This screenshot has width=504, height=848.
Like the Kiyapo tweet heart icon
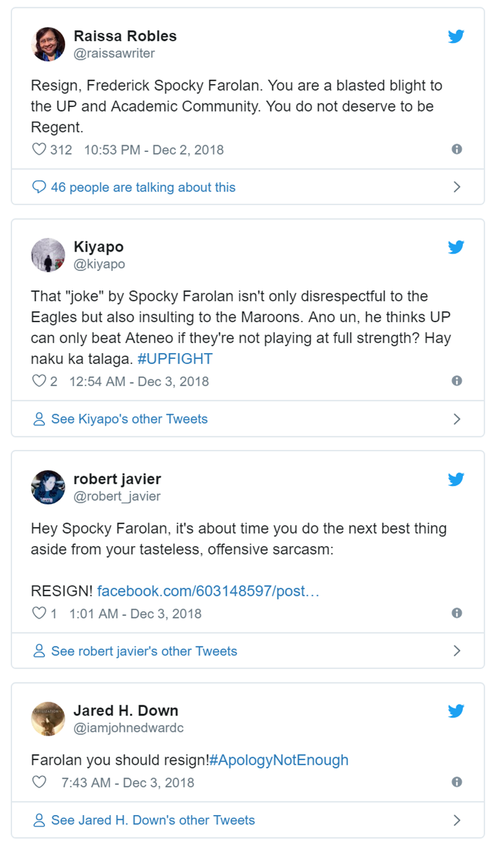coord(39,381)
